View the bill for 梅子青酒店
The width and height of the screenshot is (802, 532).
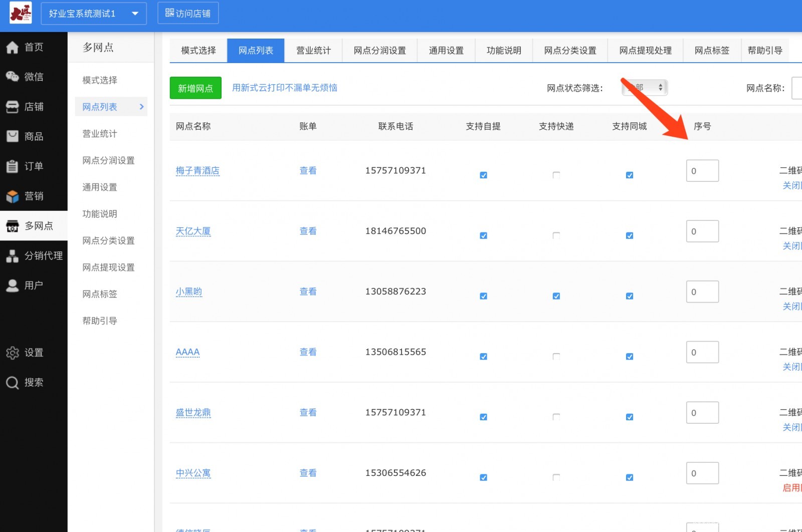[308, 171]
